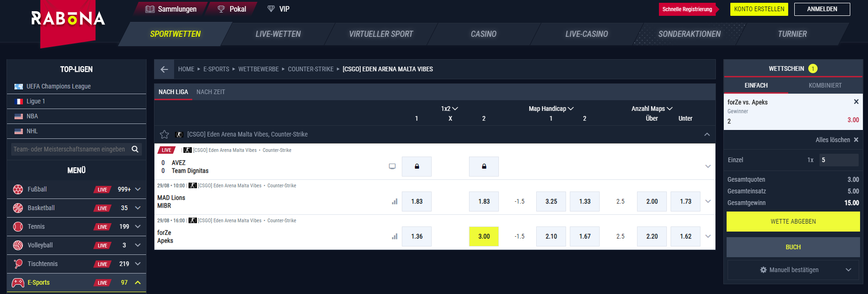Expand the Manuell bestätigen dropdown
The width and height of the screenshot is (868, 294).
[x=848, y=270]
